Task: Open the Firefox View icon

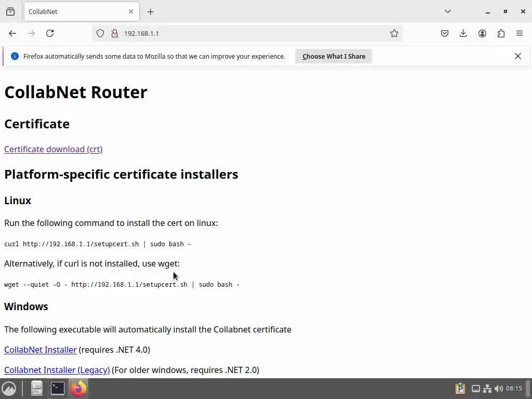Action: coord(10,11)
